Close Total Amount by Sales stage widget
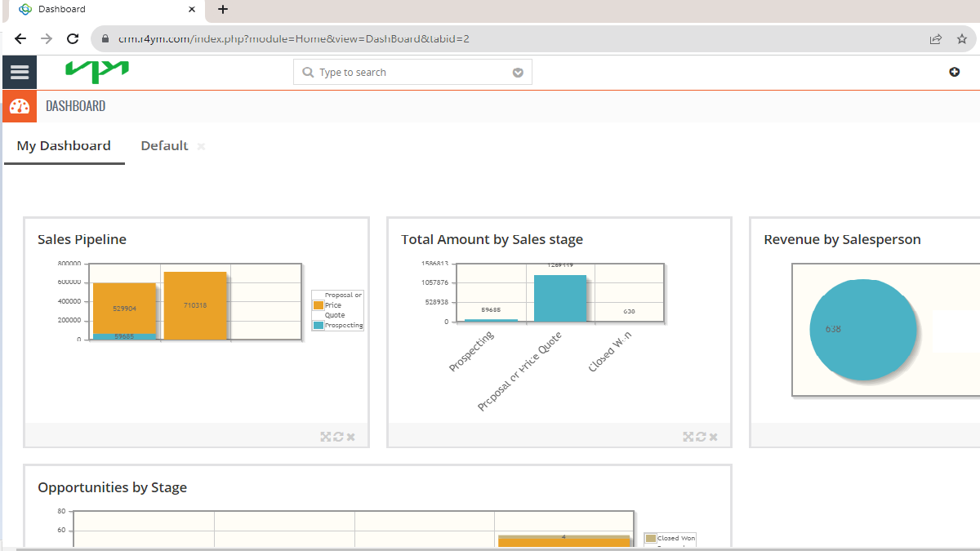 (714, 437)
